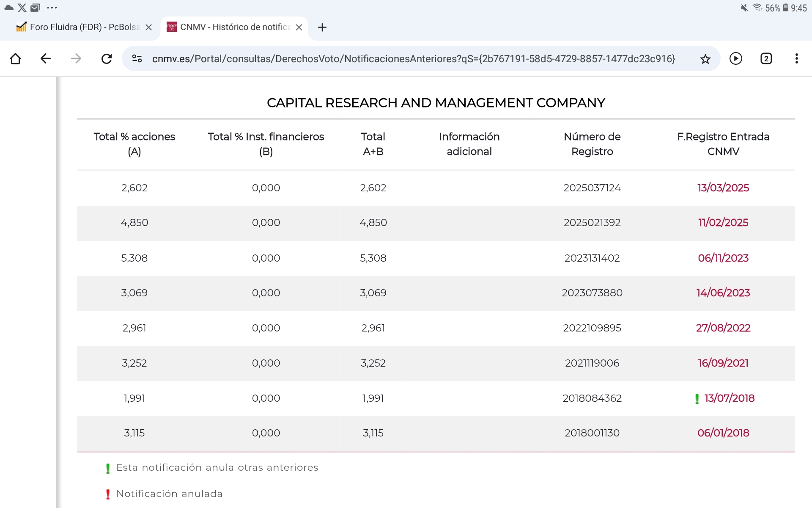Viewport: 812px width, 508px height.
Task: Go to the browser home page
Action: click(16, 58)
